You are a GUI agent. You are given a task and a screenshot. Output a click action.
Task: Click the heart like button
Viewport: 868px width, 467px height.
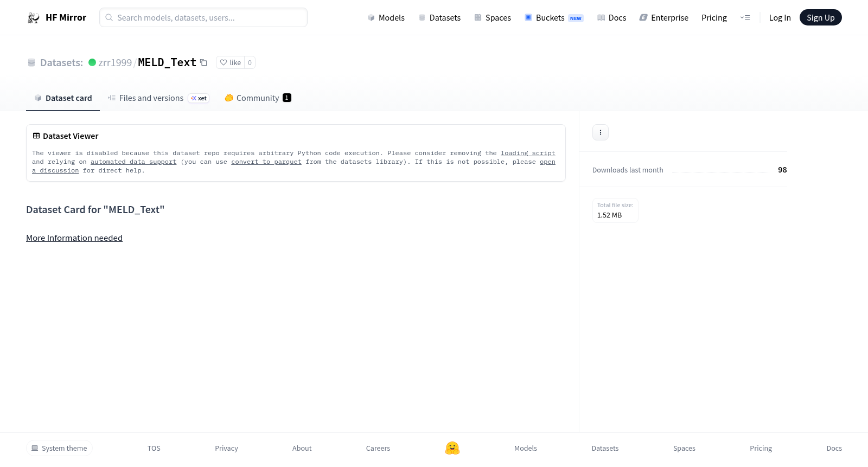[230, 62]
